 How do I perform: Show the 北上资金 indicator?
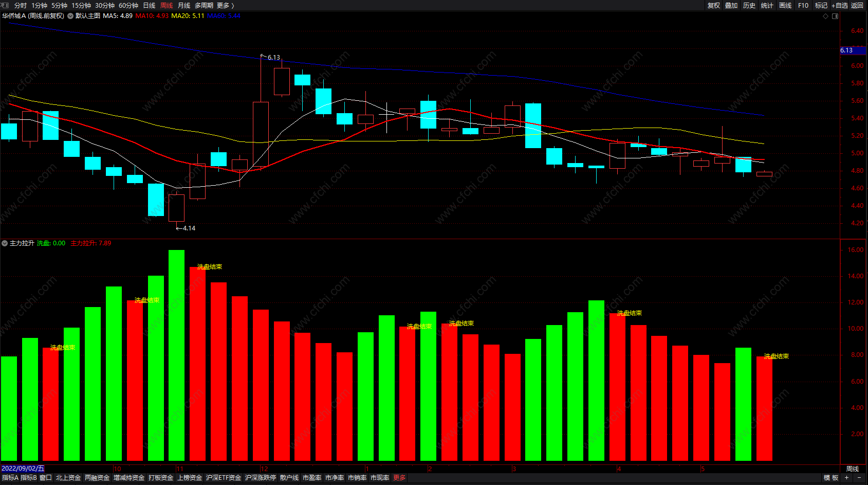[x=68, y=478]
